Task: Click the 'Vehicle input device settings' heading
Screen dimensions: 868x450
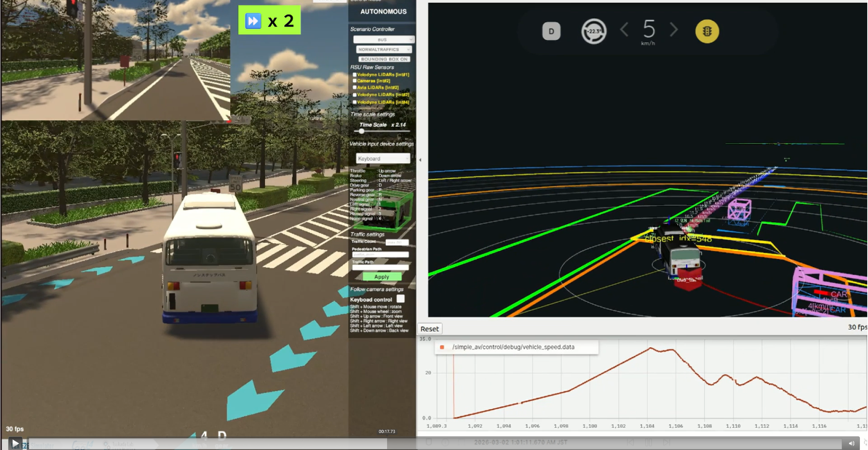Action: click(382, 144)
